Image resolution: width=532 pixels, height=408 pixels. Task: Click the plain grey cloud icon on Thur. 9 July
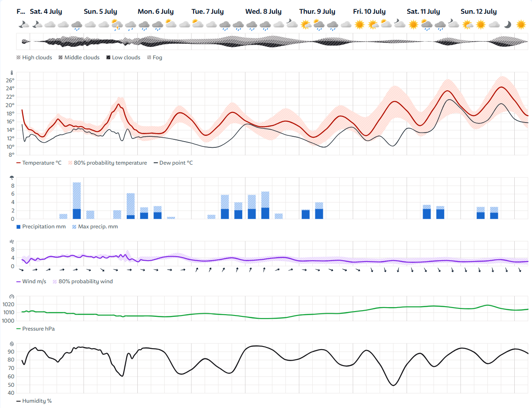[346, 25]
